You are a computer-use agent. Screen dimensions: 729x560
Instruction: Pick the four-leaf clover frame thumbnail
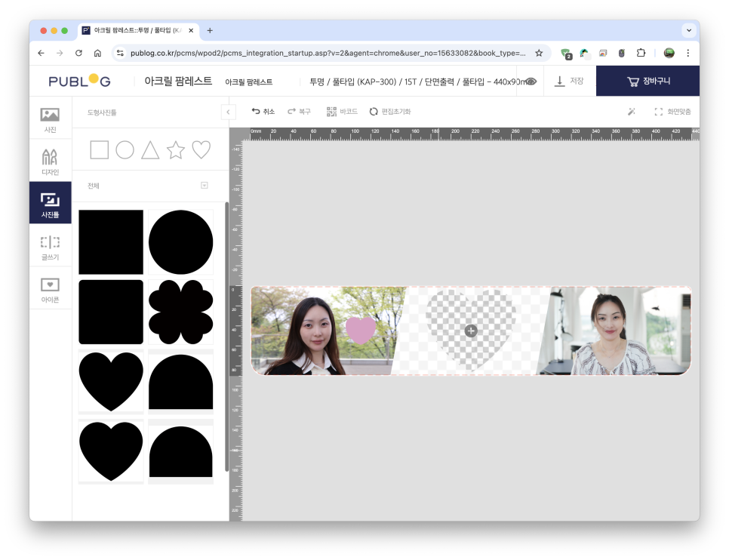181,312
